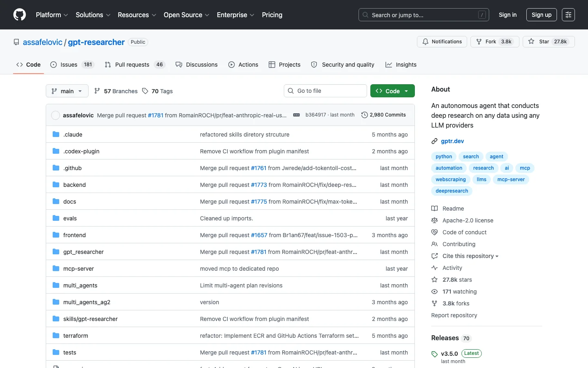
Task: Click the Code of conduct heart icon
Action: tap(434, 232)
